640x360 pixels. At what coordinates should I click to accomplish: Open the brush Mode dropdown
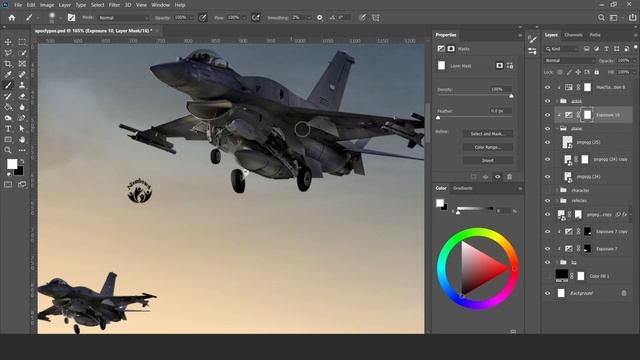[124, 18]
